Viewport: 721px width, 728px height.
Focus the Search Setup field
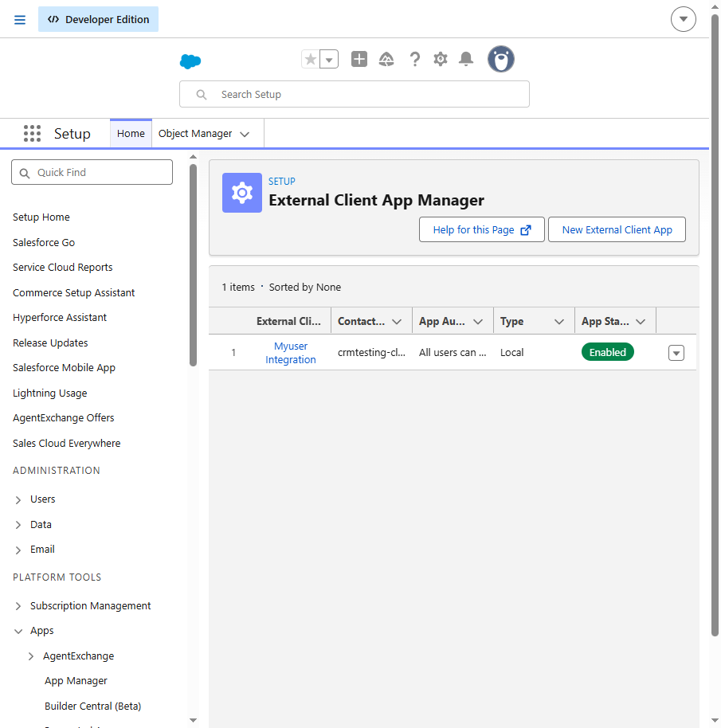[x=355, y=94]
